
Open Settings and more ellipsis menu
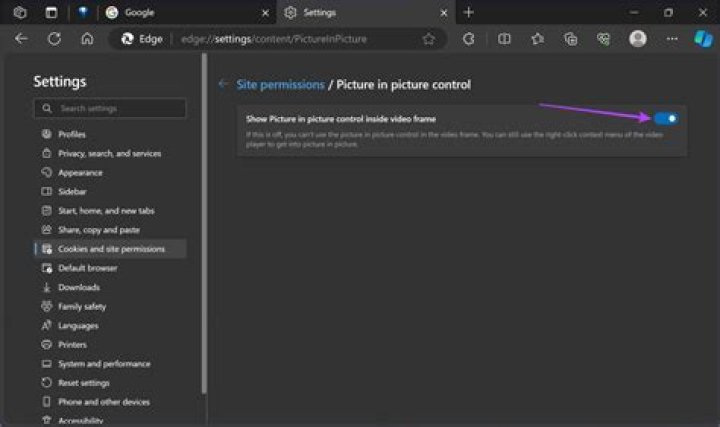[672, 39]
